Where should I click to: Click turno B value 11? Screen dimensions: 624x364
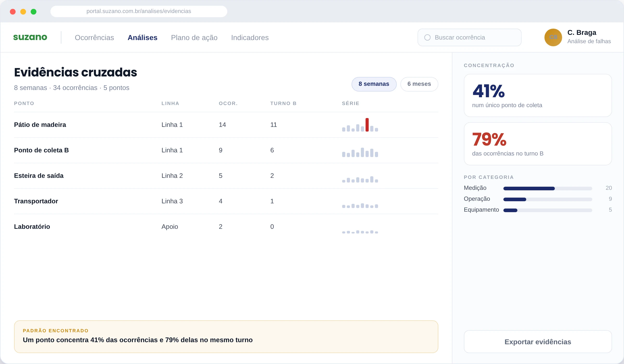pyautogui.click(x=274, y=125)
